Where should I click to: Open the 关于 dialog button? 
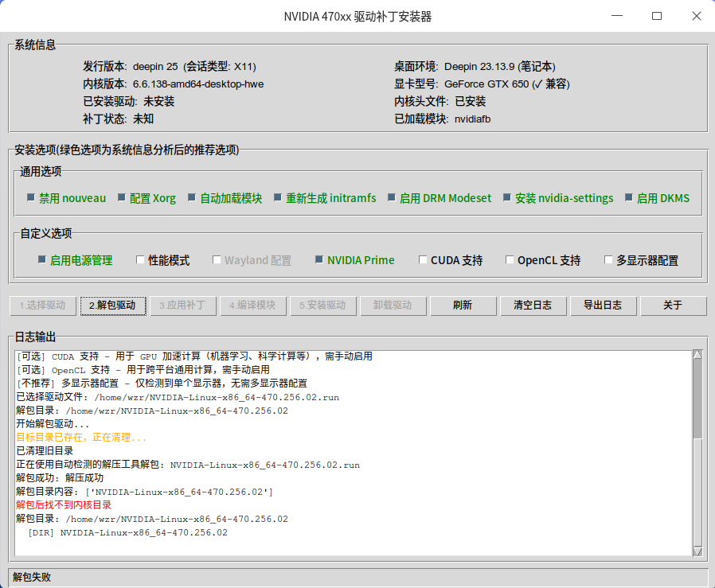coord(674,306)
